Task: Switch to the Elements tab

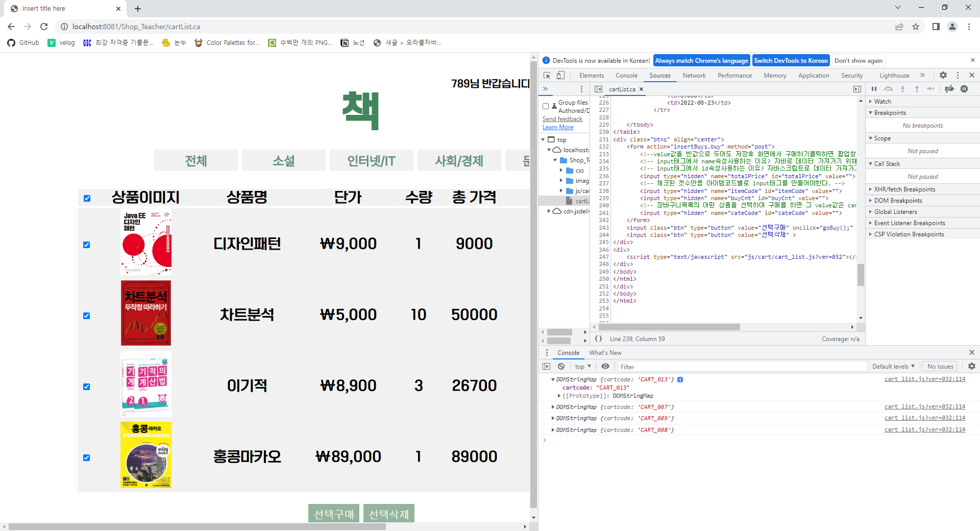Action: click(x=592, y=75)
